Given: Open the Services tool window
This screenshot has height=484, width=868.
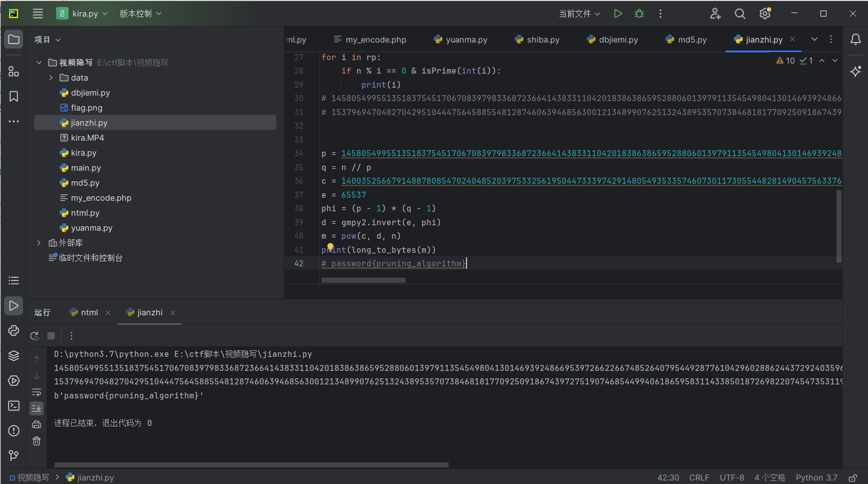Looking at the screenshot, I should pos(14,380).
